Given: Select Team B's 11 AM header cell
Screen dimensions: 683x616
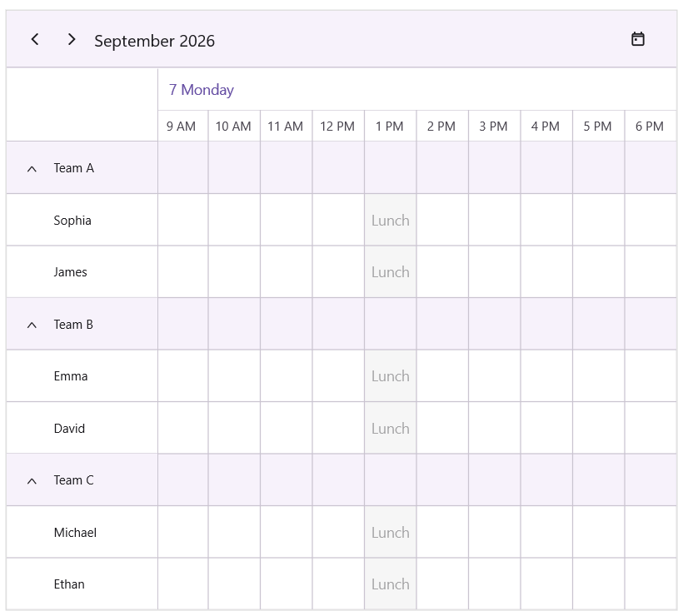Looking at the screenshot, I should click(287, 325).
